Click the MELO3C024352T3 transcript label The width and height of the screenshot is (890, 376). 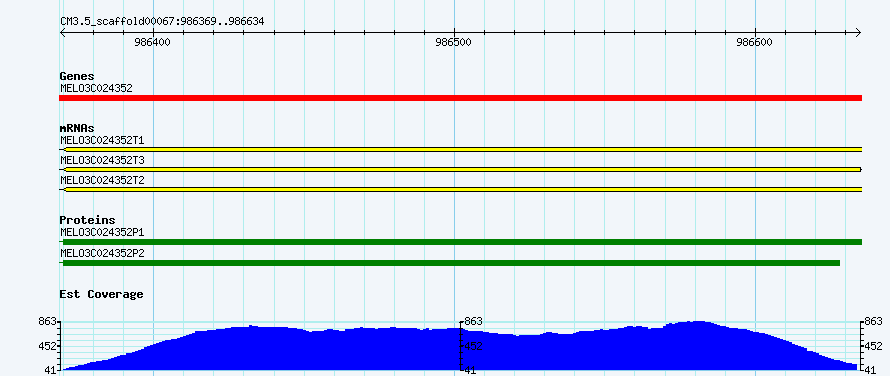[102, 160]
